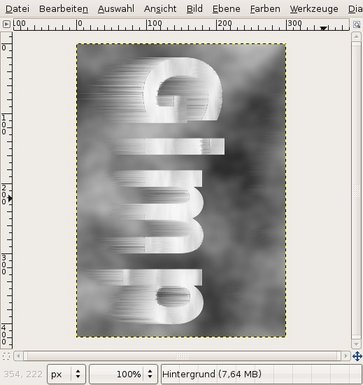
Task: Open the Auswahl menu
Action: pos(116,9)
